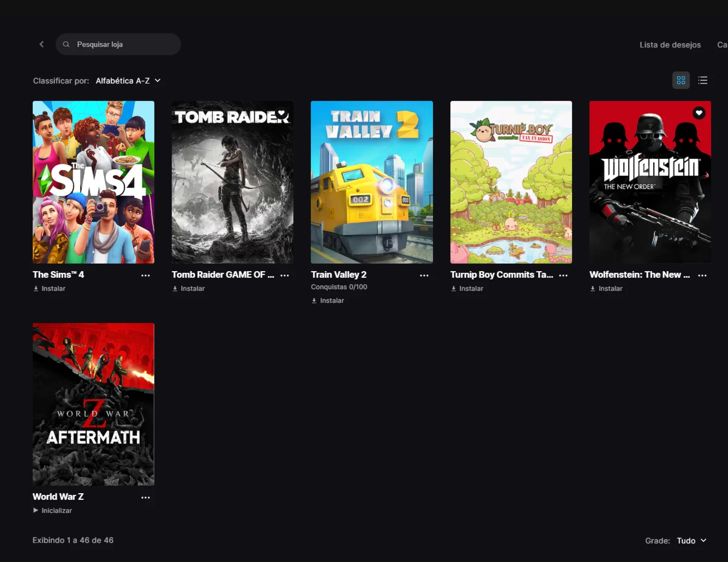Switch to list view layout
Viewport: 728px width, 562px height.
(702, 80)
